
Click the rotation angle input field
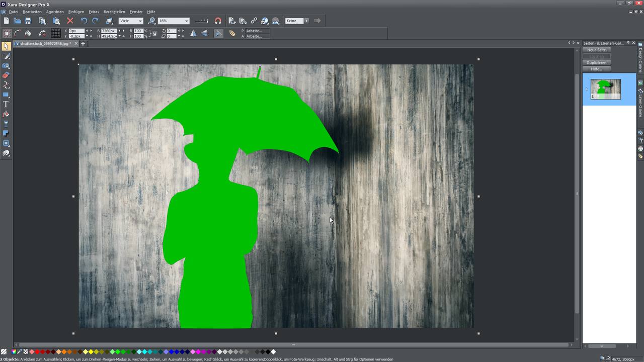(x=171, y=31)
